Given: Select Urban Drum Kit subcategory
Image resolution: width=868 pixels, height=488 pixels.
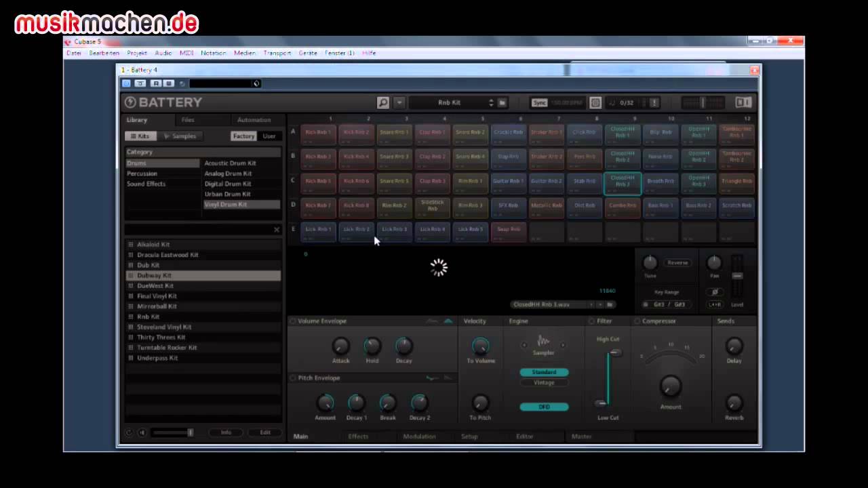Looking at the screenshot, I should pyautogui.click(x=241, y=194).
